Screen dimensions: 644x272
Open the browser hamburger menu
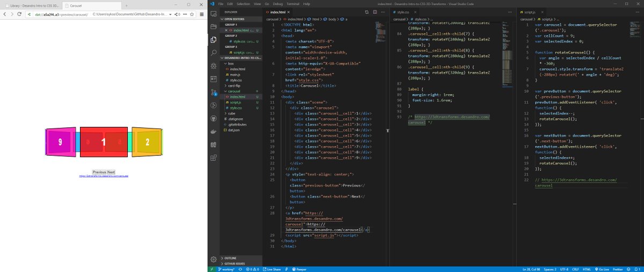pyautogui.click(x=202, y=14)
